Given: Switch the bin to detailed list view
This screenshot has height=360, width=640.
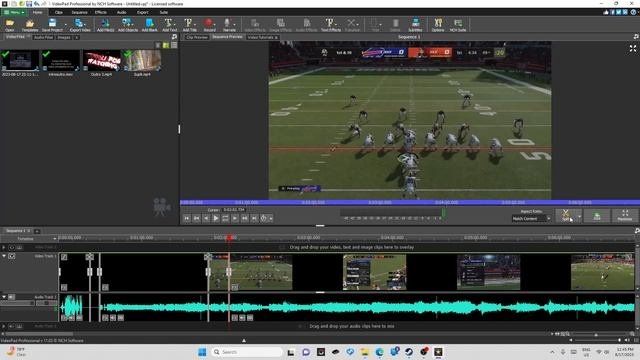Looking at the screenshot, I should 174,45.
